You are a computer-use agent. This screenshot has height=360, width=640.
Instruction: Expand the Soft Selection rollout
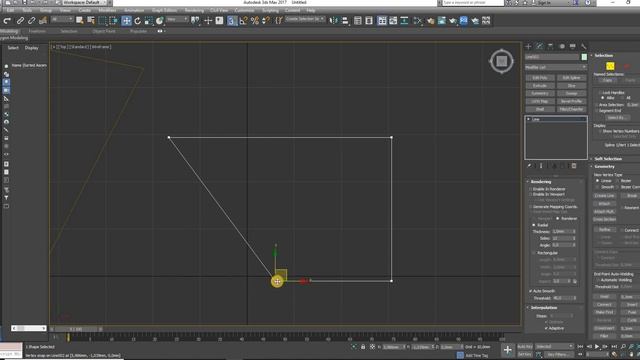pos(608,158)
